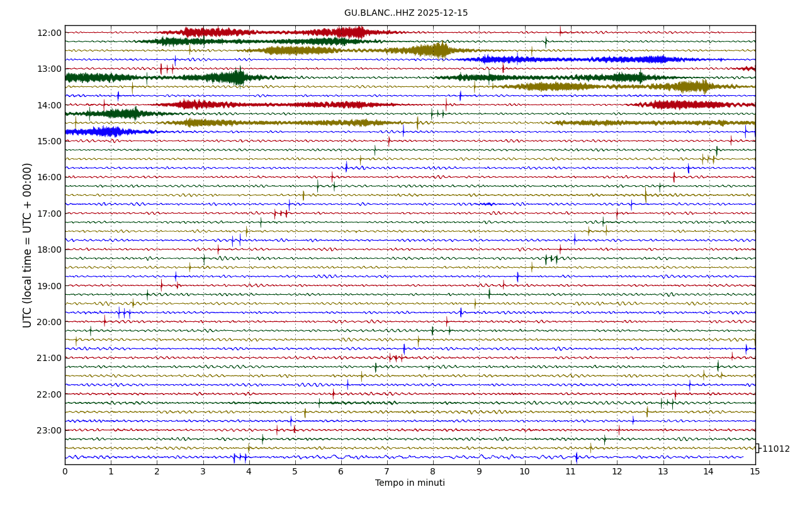Click the plot title GU.BLANC..HHZ 2025-12-15

pos(405,13)
